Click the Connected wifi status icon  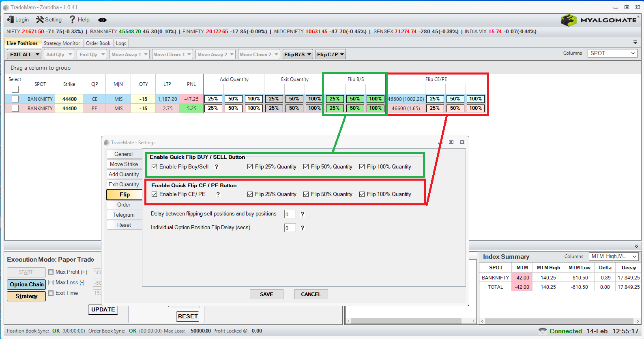pyautogui.click(x=543, y=331)
